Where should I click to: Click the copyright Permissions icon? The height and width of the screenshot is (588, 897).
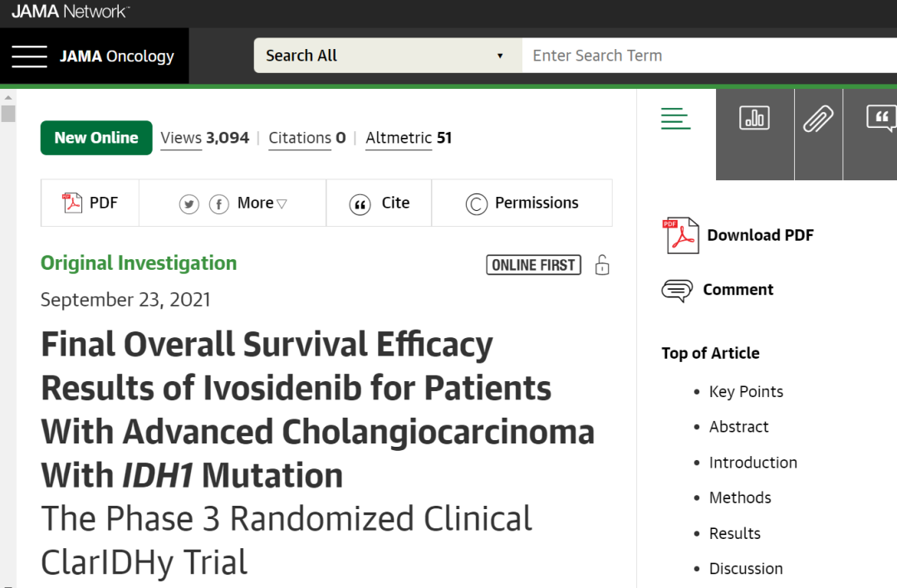(477, 204)
